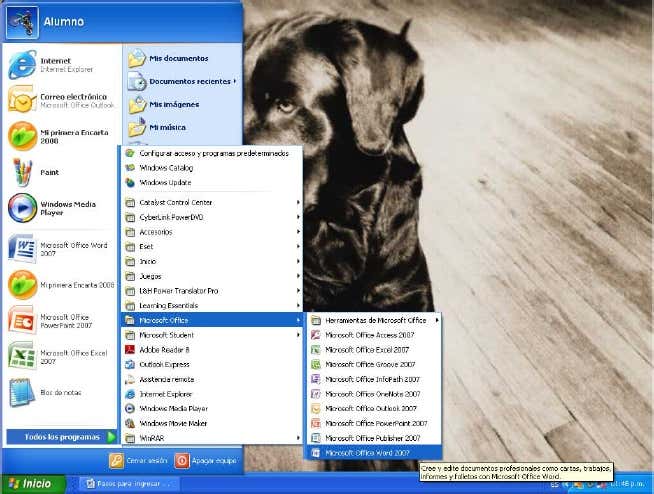Image resolution: width=654 pixels, height=494 pixels.
Task: Expand Documentos recientes submenu
Action: point(181,81)
